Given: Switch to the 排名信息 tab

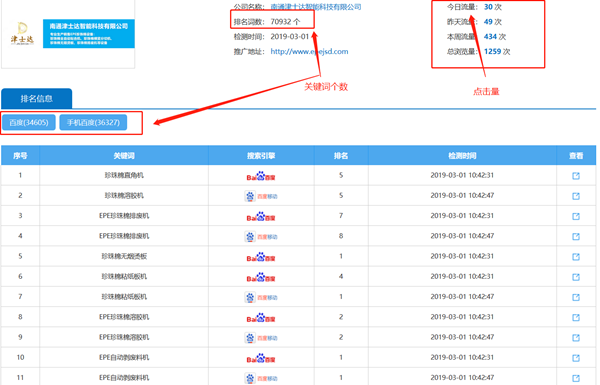Looking at the screenshot, I should pyautogui.click(x=37, y=99).
